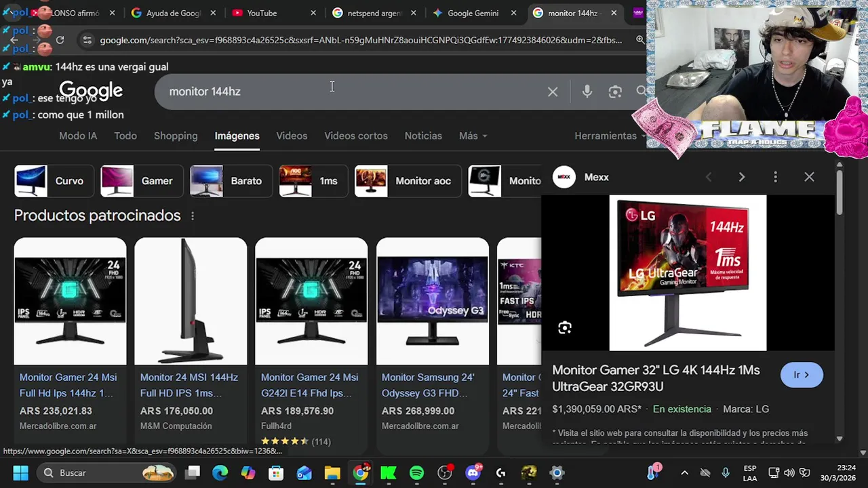Close the YouTube browser tab

click(x=313, y=13)
